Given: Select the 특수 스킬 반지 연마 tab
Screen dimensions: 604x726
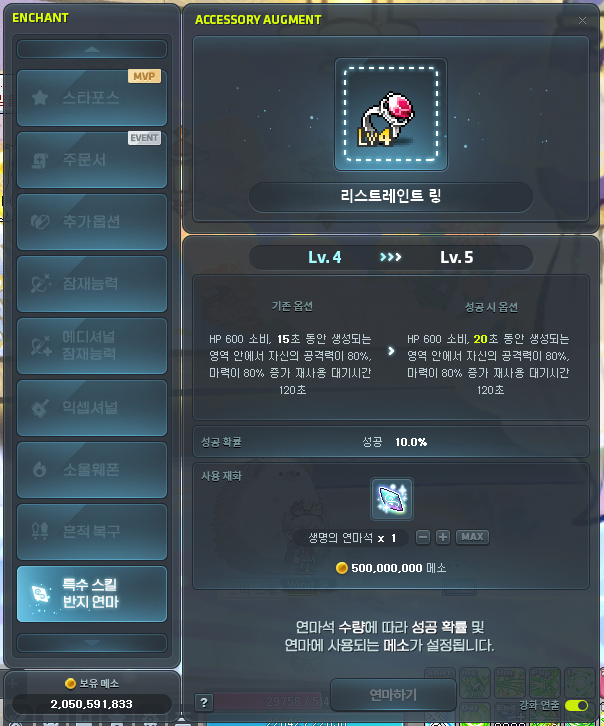Looking at the screenshot, I should click(92, 594).
